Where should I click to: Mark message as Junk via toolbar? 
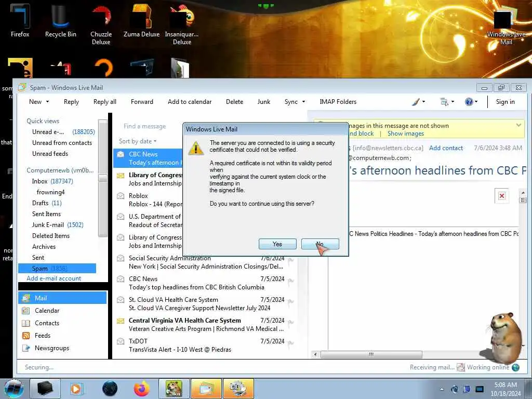[x=263, y=102]
